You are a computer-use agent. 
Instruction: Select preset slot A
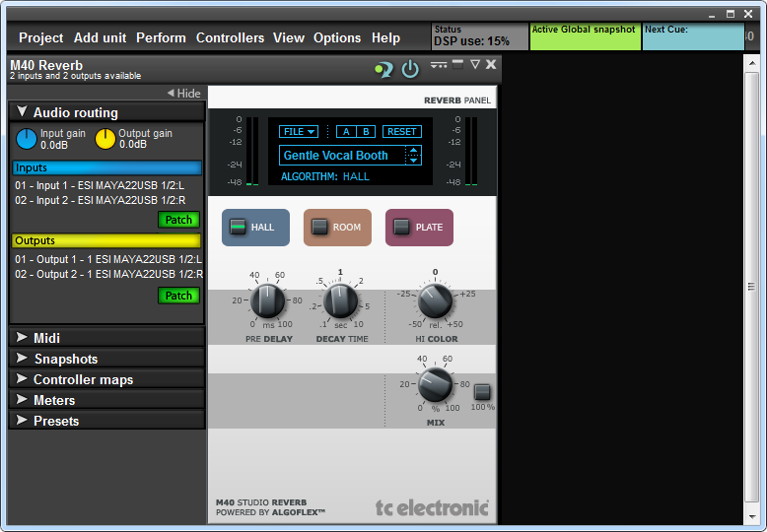346,132
